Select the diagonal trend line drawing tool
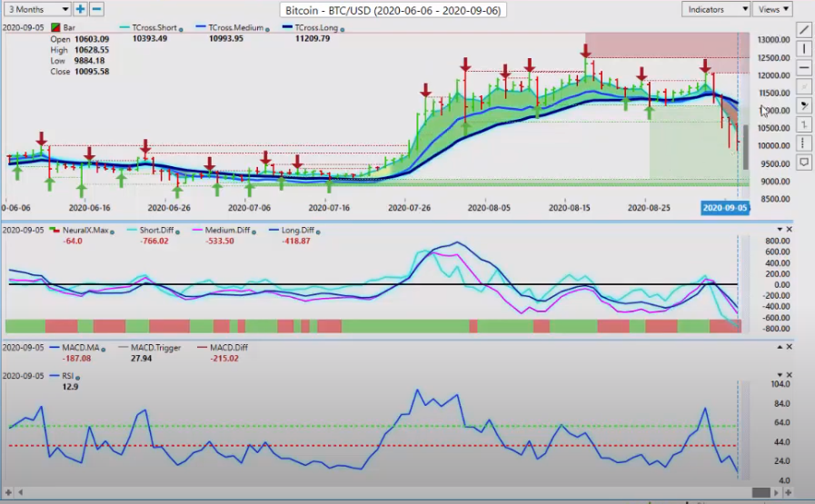 click(x=803, y=30)
